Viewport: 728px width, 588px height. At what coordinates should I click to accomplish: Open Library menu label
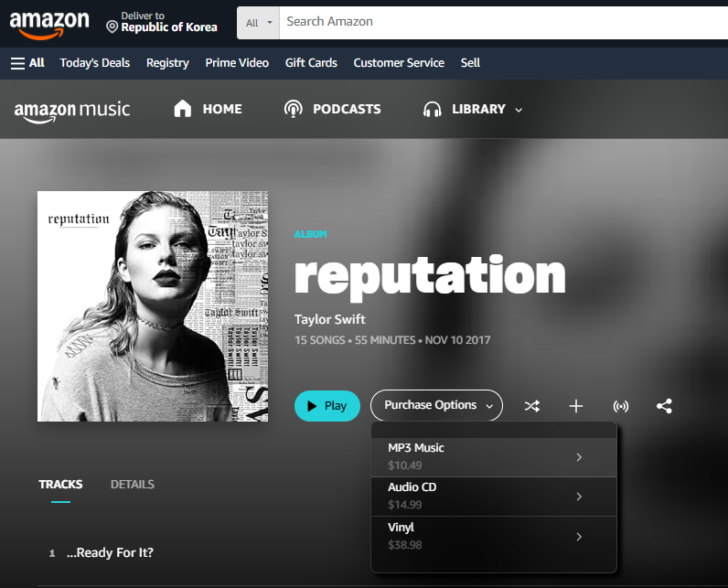pyautogui.click(x=478, y=109)
